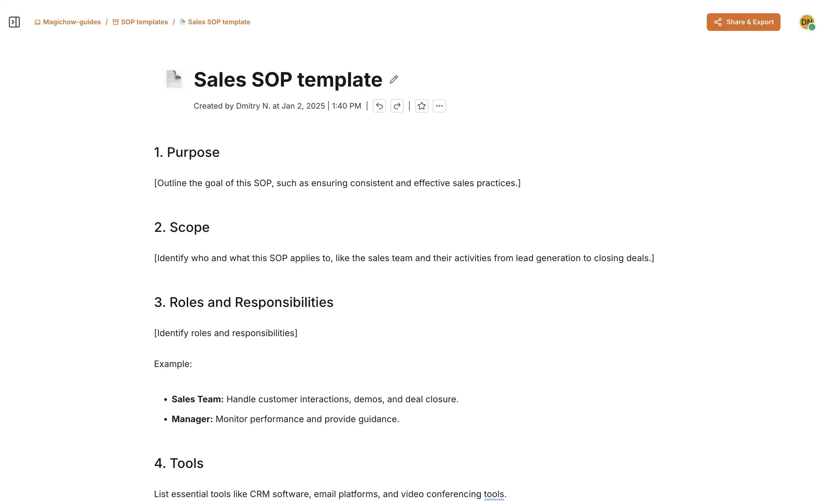Go to SOP templates breadcrumb
This screenshot has height=504, width=823.
pyautogui.click(x=144, y=22)
